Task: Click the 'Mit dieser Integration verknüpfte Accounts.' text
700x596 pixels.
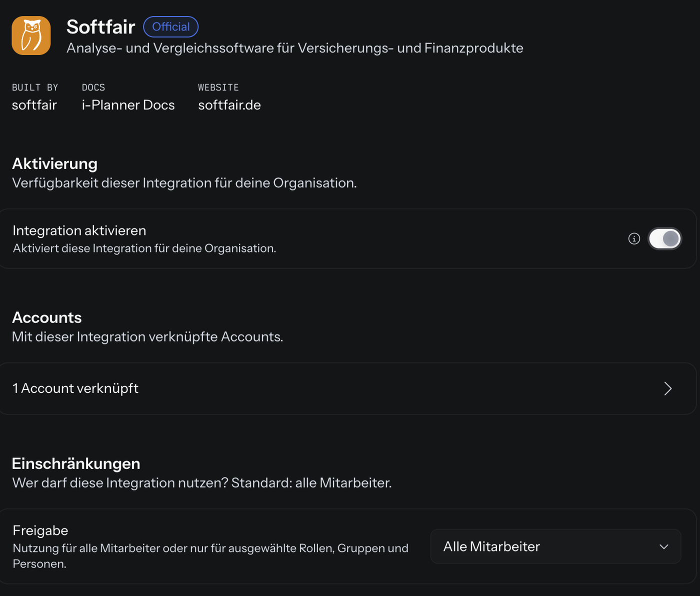Action: point(147,337)
